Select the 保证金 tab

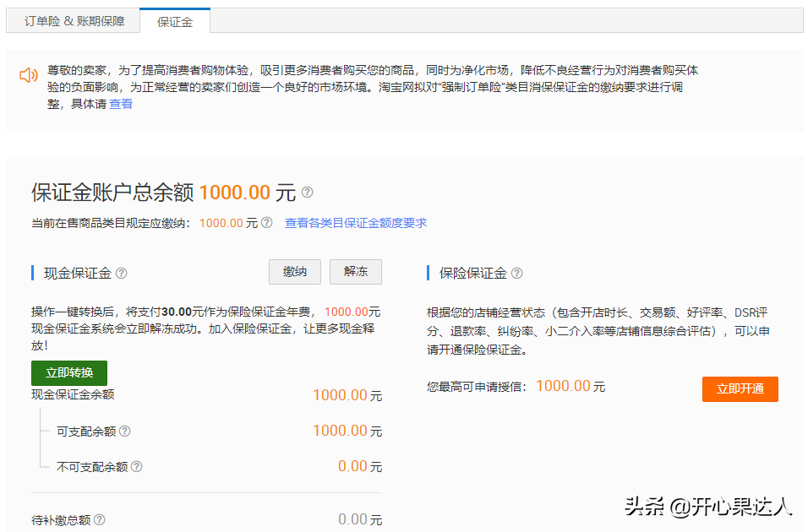175,22
